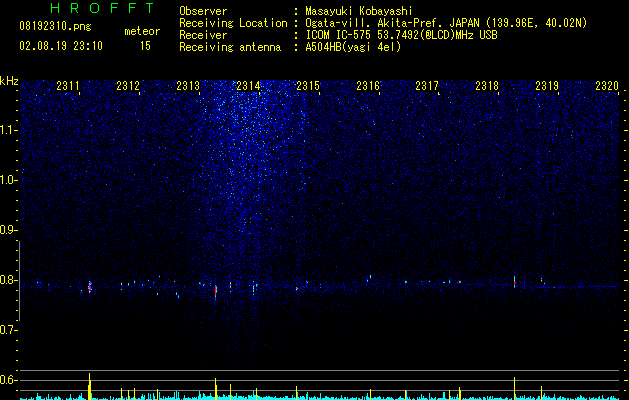
Task: Click the red meteor echo after 2318
Action: 514,281
